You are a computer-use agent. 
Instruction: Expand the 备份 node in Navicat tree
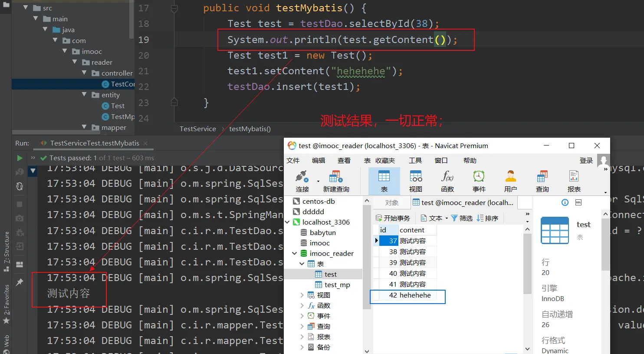302,347
